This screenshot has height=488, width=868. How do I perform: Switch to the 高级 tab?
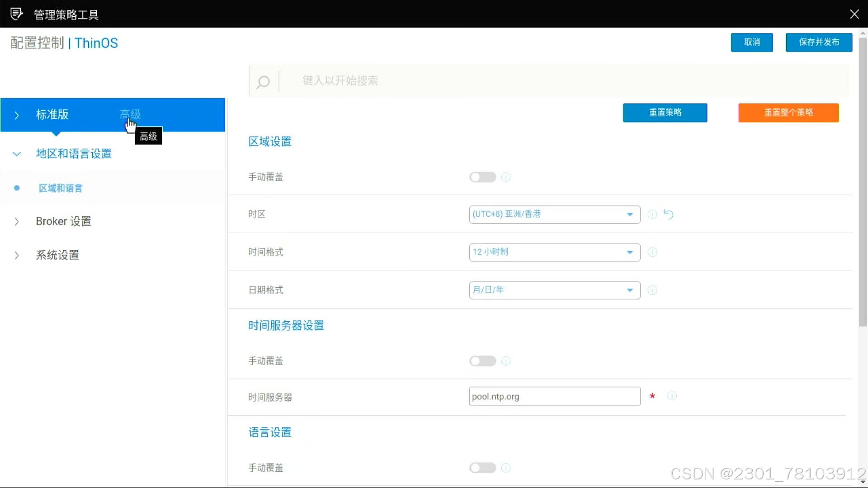coord(130,114)
